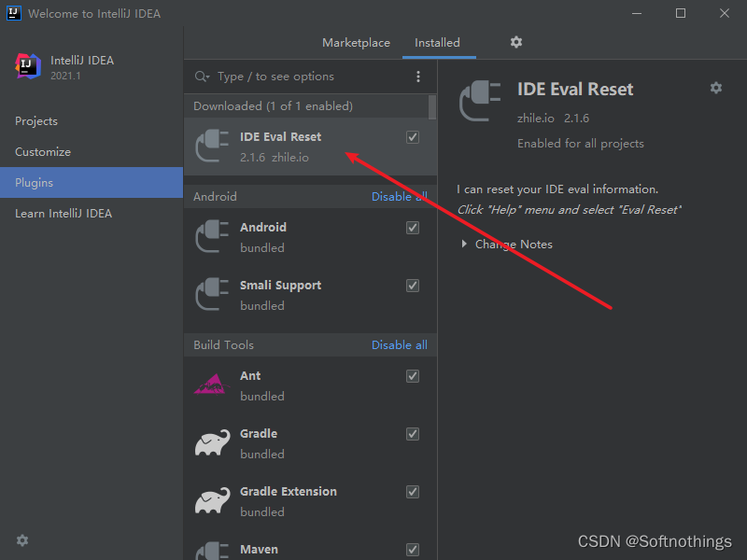The height and width of the screenshot is (560, 747).
Task: Click the Maven plugin icon
Action: coord(213,551)
